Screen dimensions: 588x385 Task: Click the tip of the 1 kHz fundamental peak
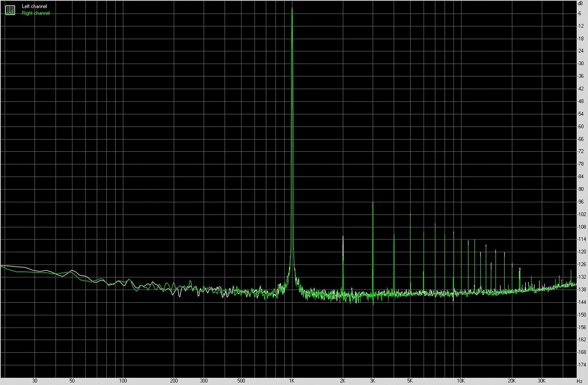click(x=292, y=8)
